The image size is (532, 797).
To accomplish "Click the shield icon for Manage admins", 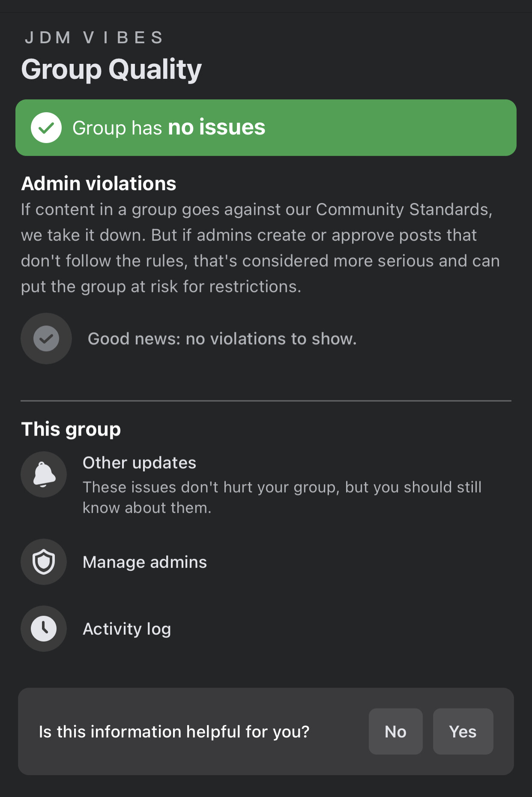I will pos(44,562).
